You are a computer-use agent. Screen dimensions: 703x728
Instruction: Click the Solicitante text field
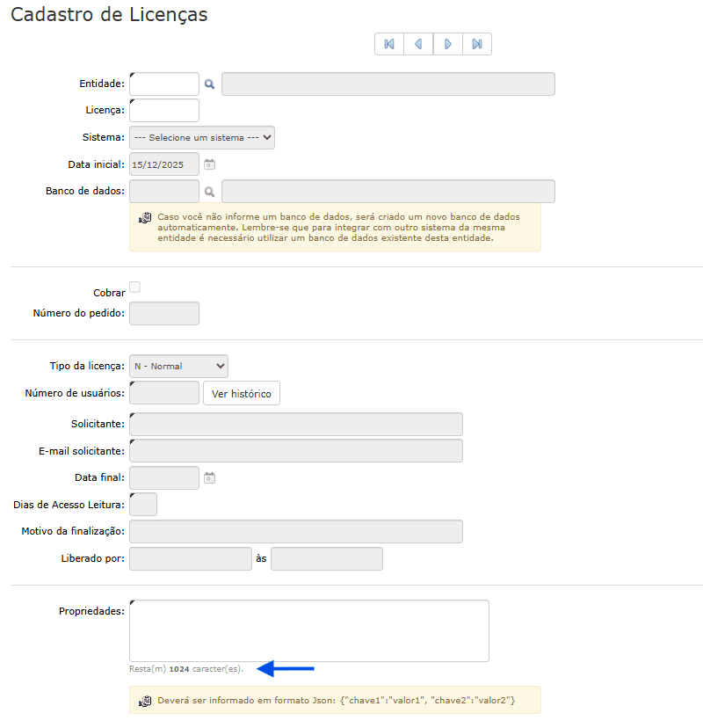[295, 424]
